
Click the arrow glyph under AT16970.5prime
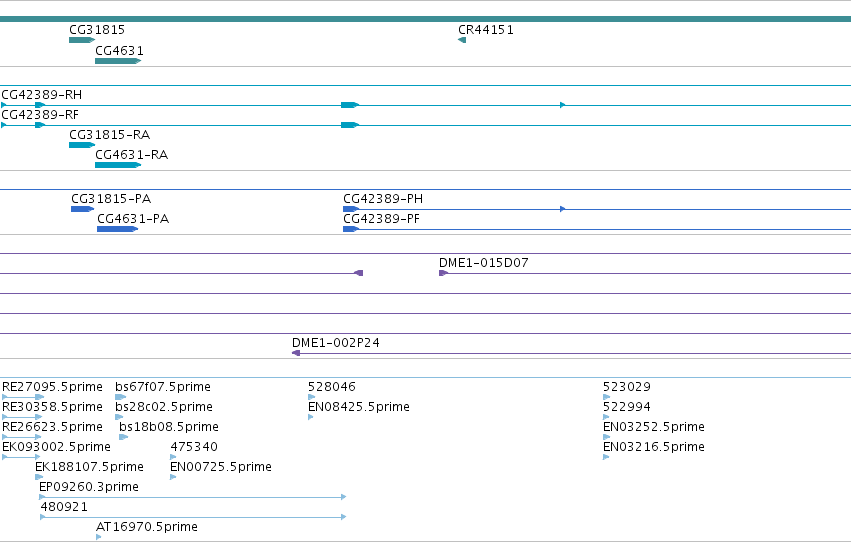[98, 537]
